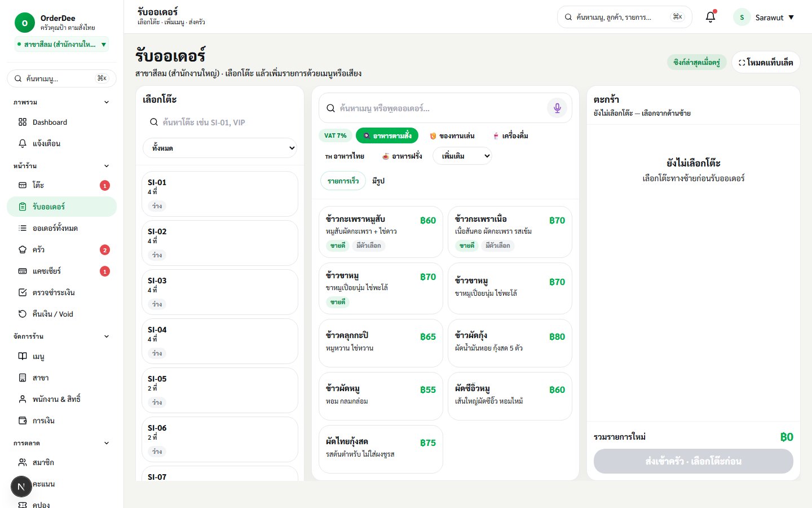Select table SI-06

point(220,439)
